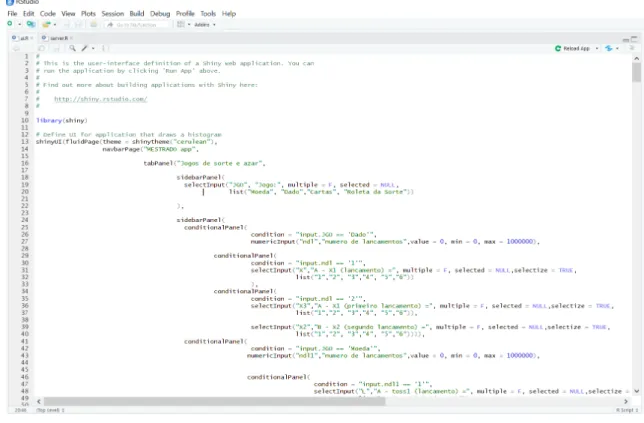Click the Reload App button
Screen dimensions: 644x423
click(573, 48)
